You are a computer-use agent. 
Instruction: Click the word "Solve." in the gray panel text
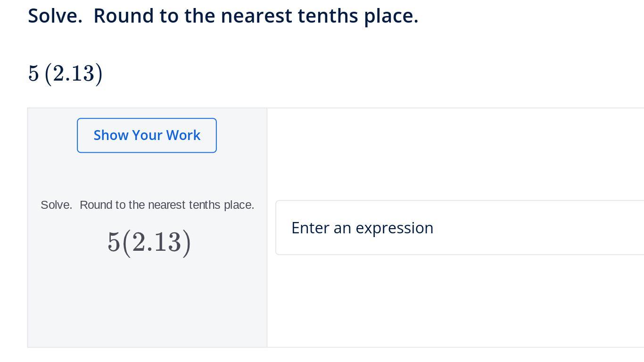pyautogui.click(x=56, y=205)
